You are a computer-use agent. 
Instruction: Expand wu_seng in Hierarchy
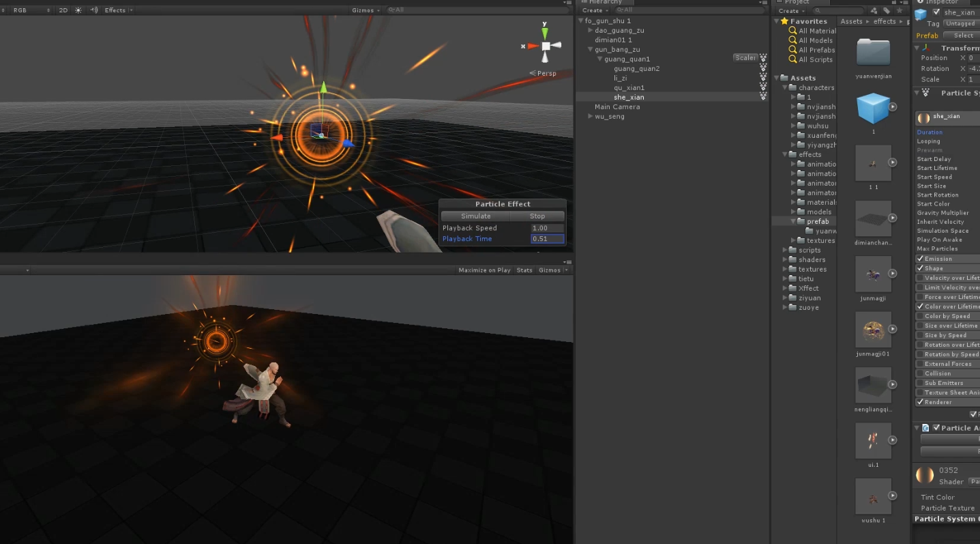tap(591, 116)
